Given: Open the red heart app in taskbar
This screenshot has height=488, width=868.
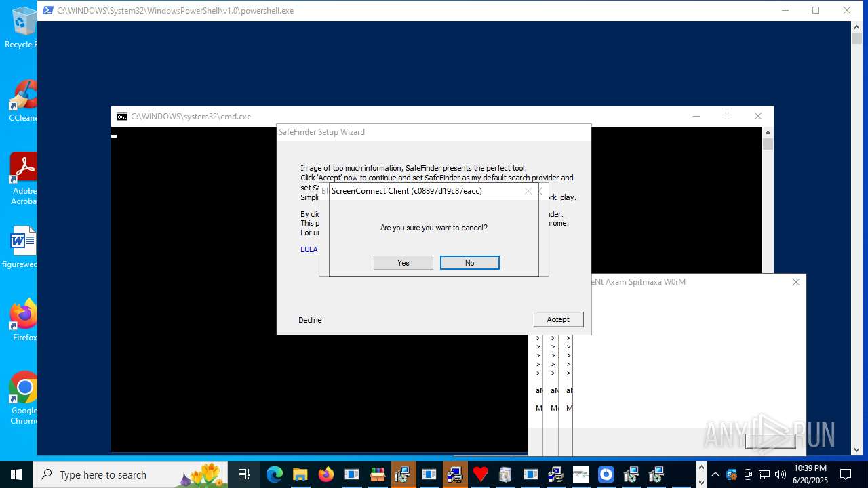Looking at the screenshot, I should (480, 474).
